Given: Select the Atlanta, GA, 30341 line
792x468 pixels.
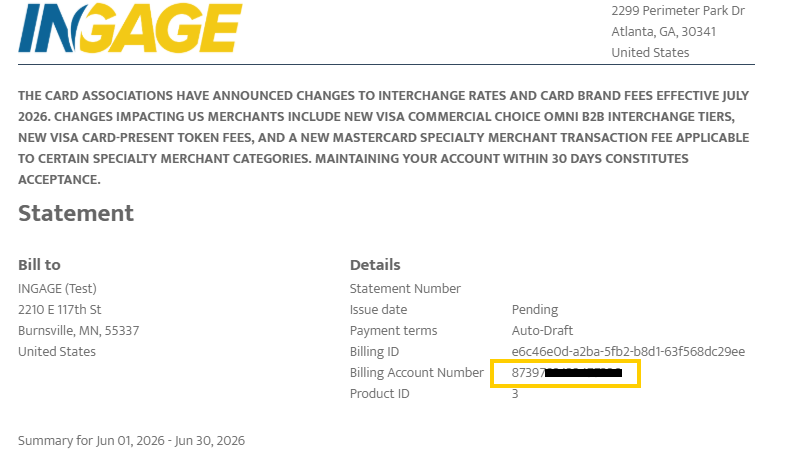Looking at the screenshot, I should click(663, 32).
